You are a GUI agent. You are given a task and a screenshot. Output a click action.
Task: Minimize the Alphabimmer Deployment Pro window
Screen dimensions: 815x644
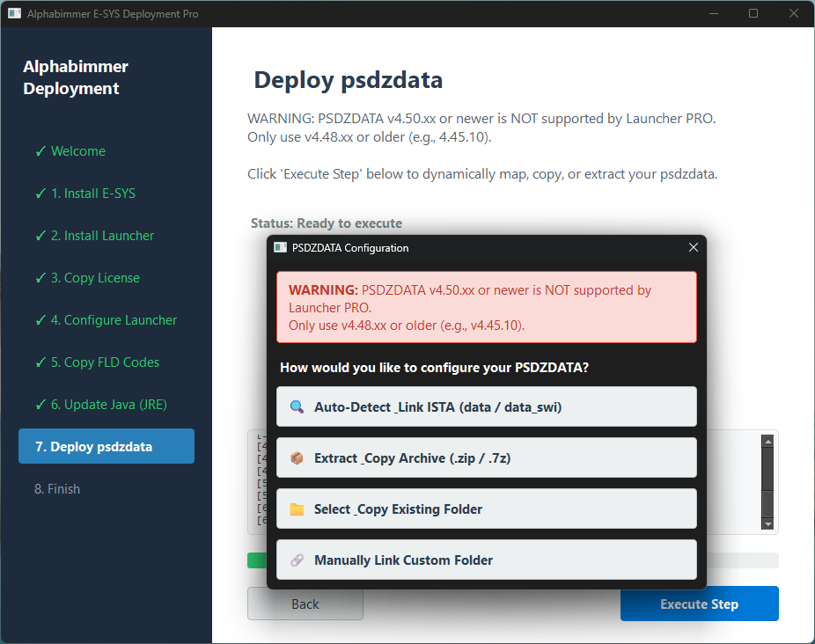(x=714, y=13)
